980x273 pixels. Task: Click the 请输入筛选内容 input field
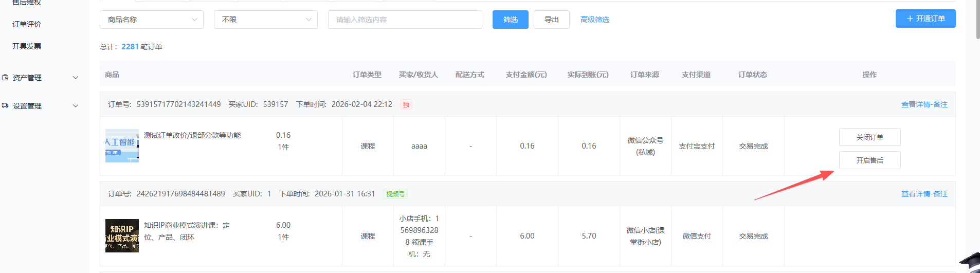tap(405, 20)
